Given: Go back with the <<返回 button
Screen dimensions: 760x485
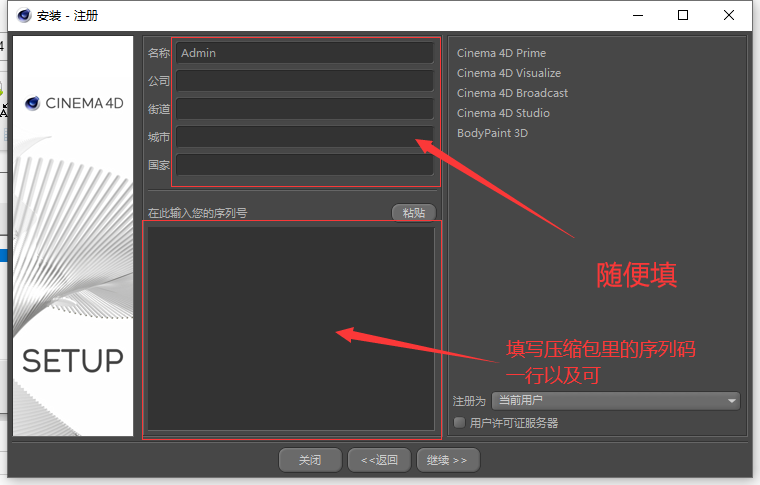Looking at the screenshot, I should [380, 460].
